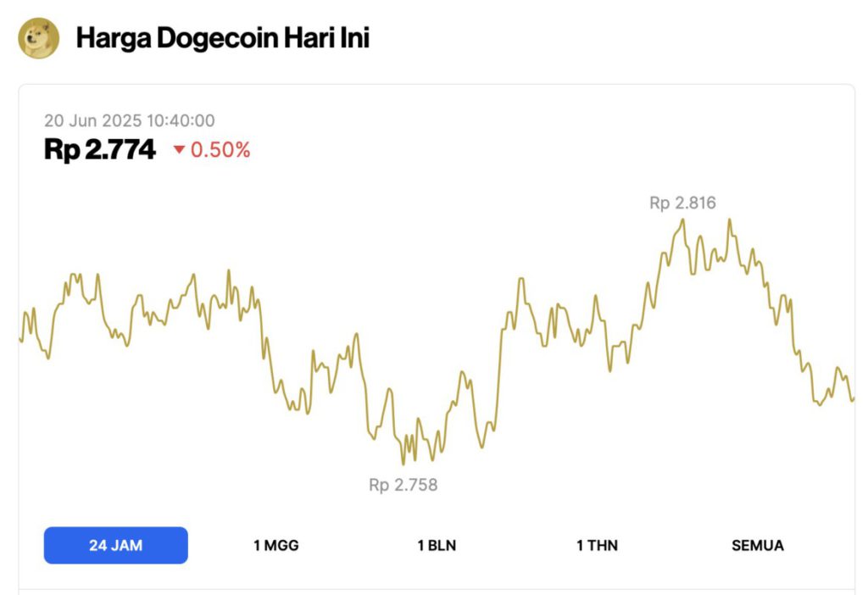This screenshot has width=868, height=595.
Task: Click the Harga Dogecoin Hari Ini heading
Action: pos(223,38)
